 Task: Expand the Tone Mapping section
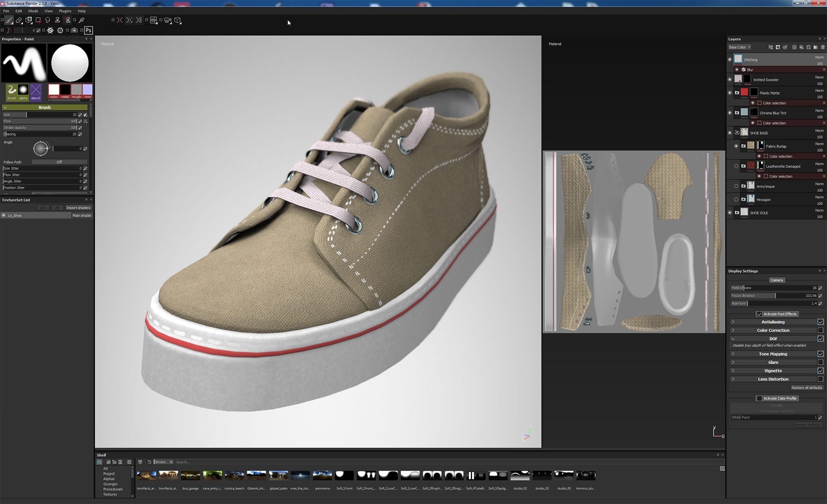733,354
